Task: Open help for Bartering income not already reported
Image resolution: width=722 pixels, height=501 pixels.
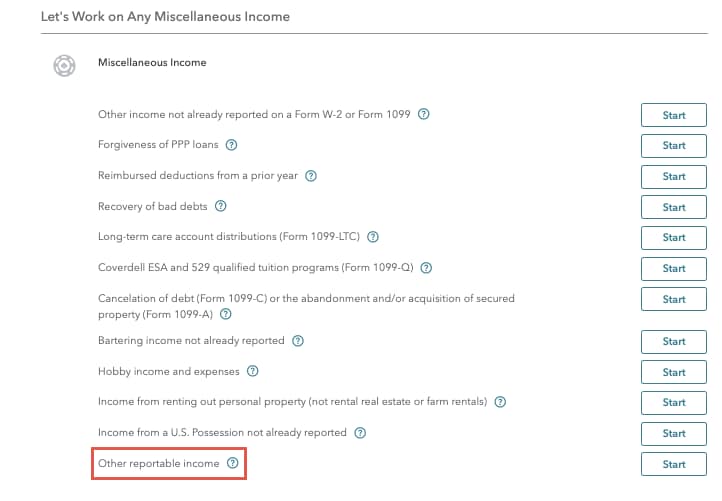Action: [x=298, y=341]
